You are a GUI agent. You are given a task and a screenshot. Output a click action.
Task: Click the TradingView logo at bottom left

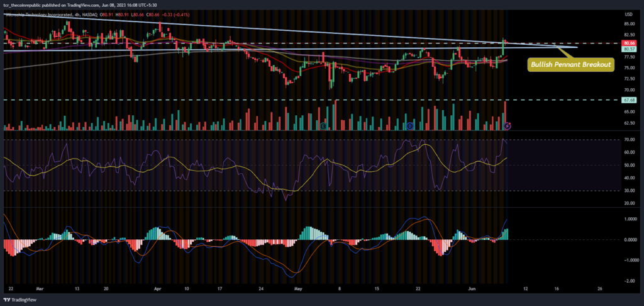point(20,300)
